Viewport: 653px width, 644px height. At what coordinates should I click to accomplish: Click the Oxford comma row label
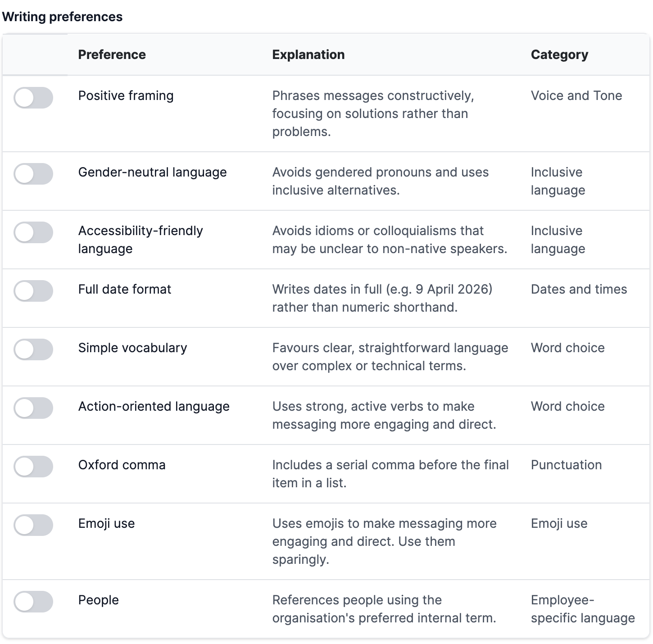point(122,465)
